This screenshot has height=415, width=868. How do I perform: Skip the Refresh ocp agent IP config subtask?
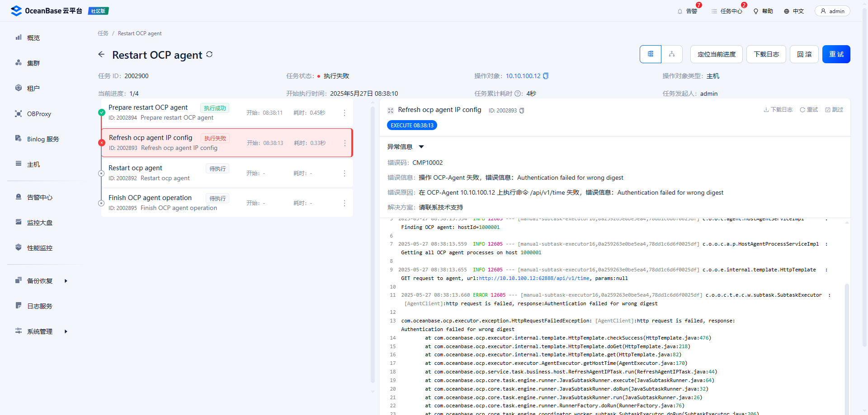point(834,110)
